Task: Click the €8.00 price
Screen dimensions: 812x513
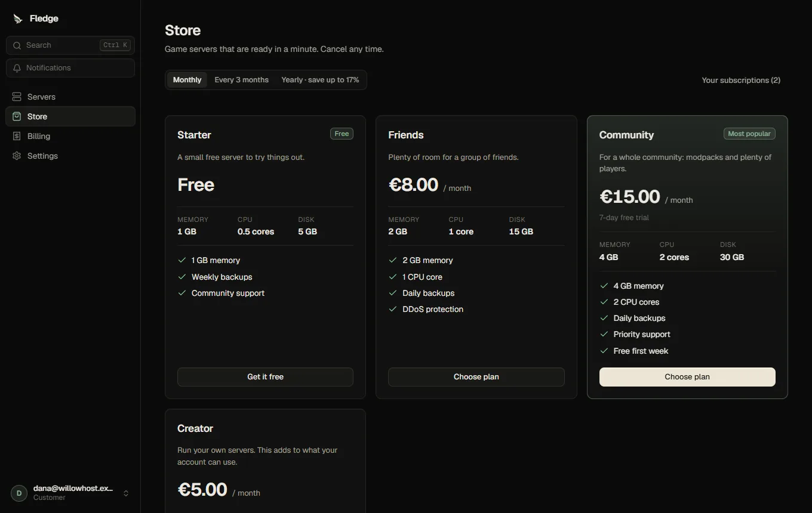Action: click(x=413, y=185)
